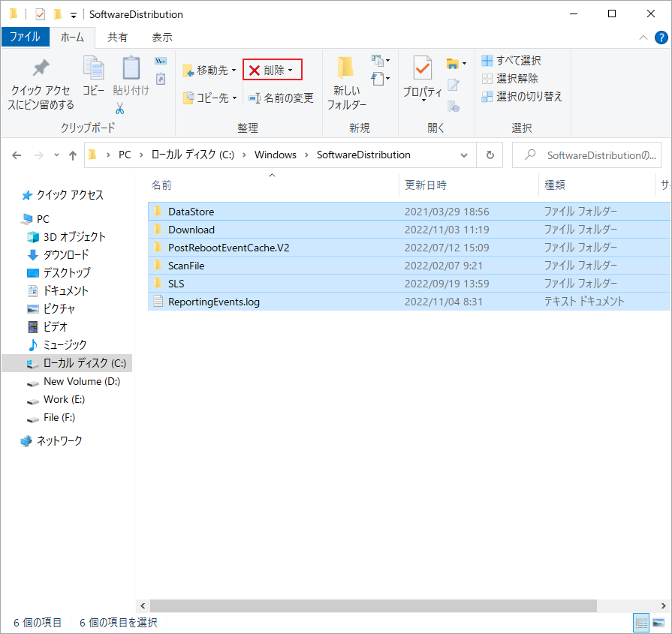Click the Copy icon in the ribbon
The width and height of the screenshot is (672, 634).
click(93, 69)
